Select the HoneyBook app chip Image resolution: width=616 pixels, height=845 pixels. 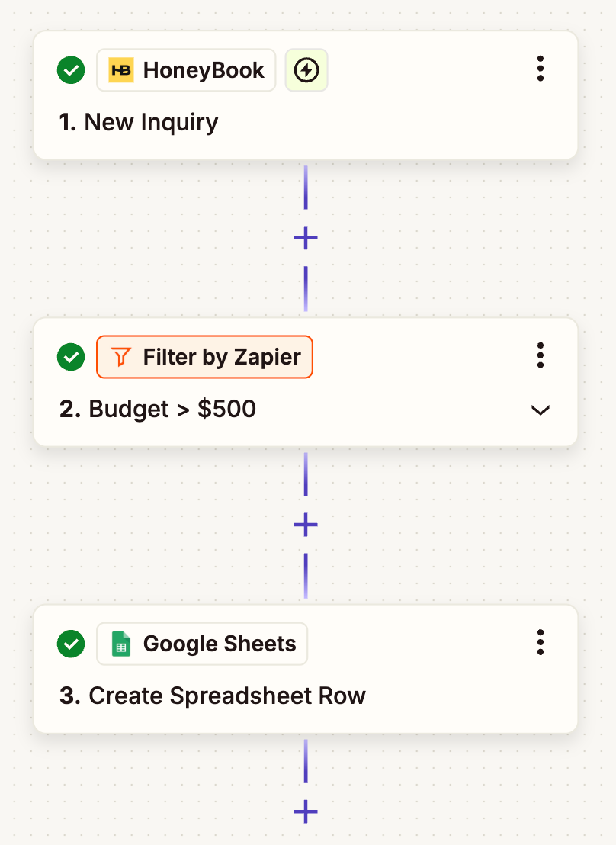(x=186, y=70)
